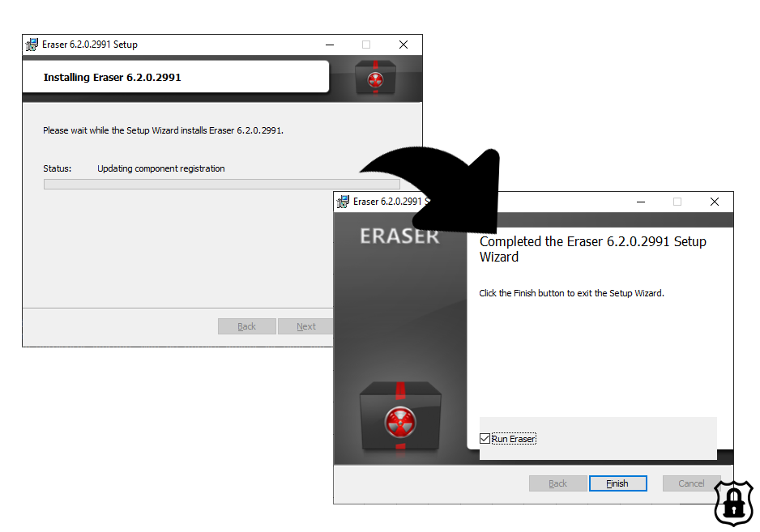Click the large Eraser box logo in sidebar
Screen dimensions: 760x532
pos(400,416)
